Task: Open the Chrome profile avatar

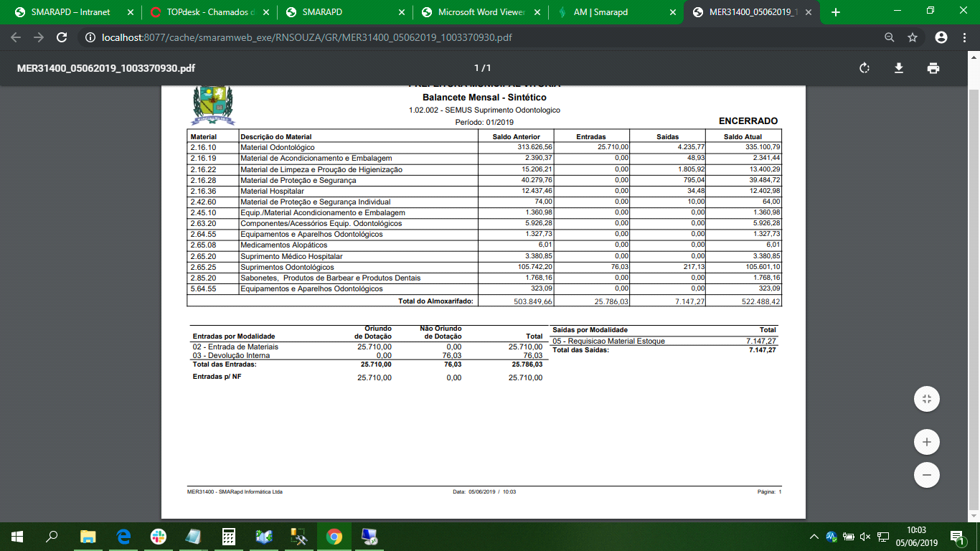Action: coord(941,37)
